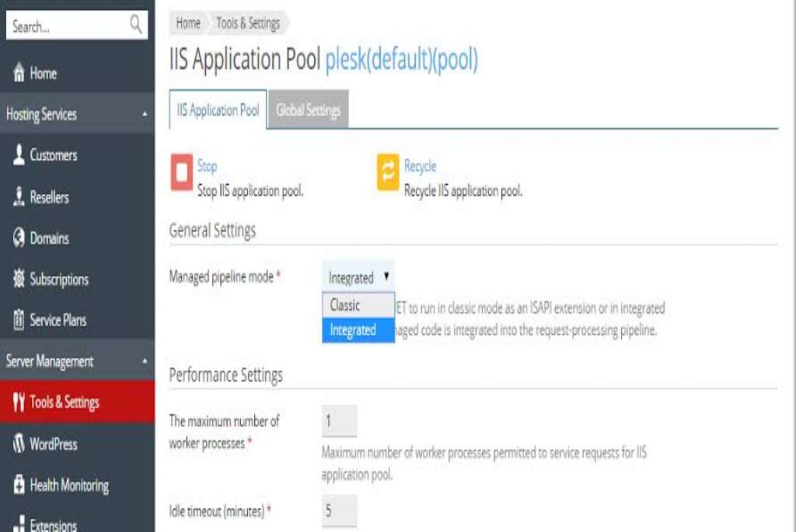The height and width of the screenshot is (532, 796).
Task: Collapse the Hosting Services section
Action: click(x=145, y=114)
